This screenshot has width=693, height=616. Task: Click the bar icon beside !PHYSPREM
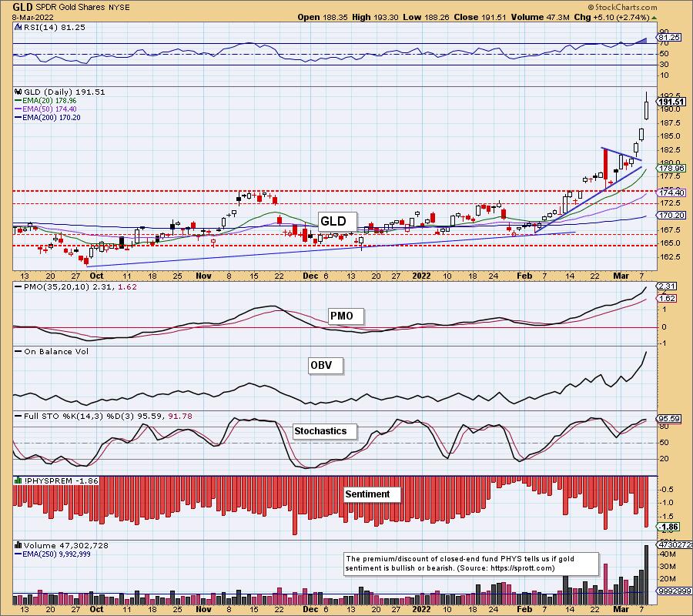18,480
